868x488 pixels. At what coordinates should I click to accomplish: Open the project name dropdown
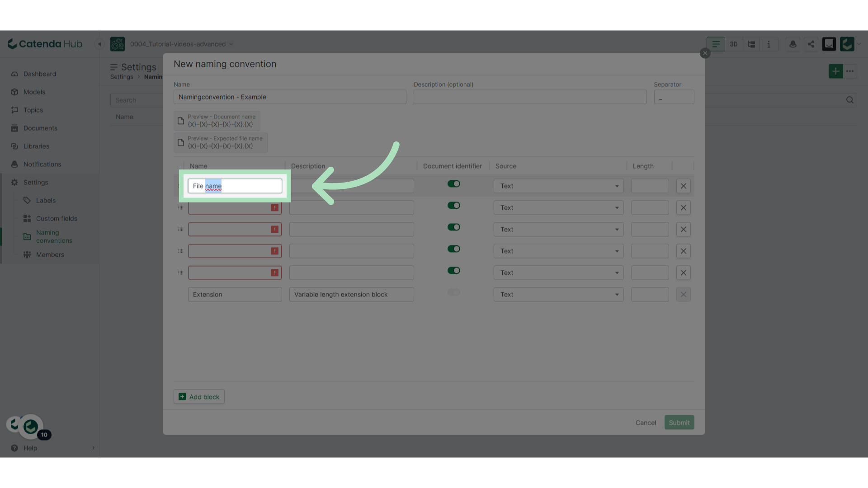[181, 44]
